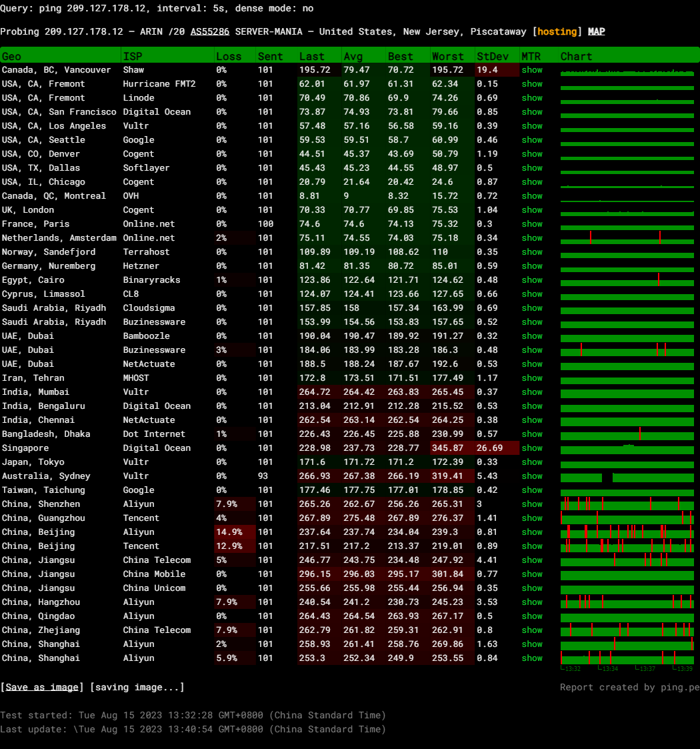Show MTR for Jiangsu China Mobile row
Viewport: 700px width, 749px height.
coord(532,574)
